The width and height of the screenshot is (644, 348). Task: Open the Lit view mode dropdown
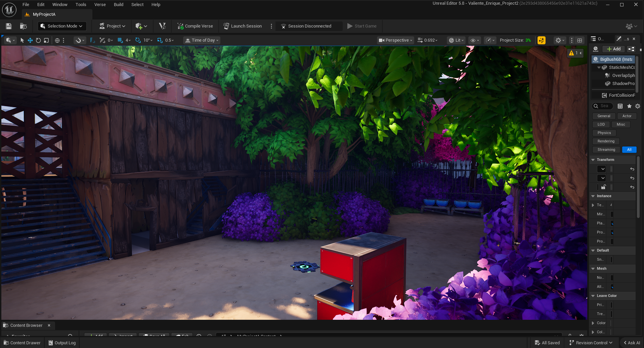(457, 40)
